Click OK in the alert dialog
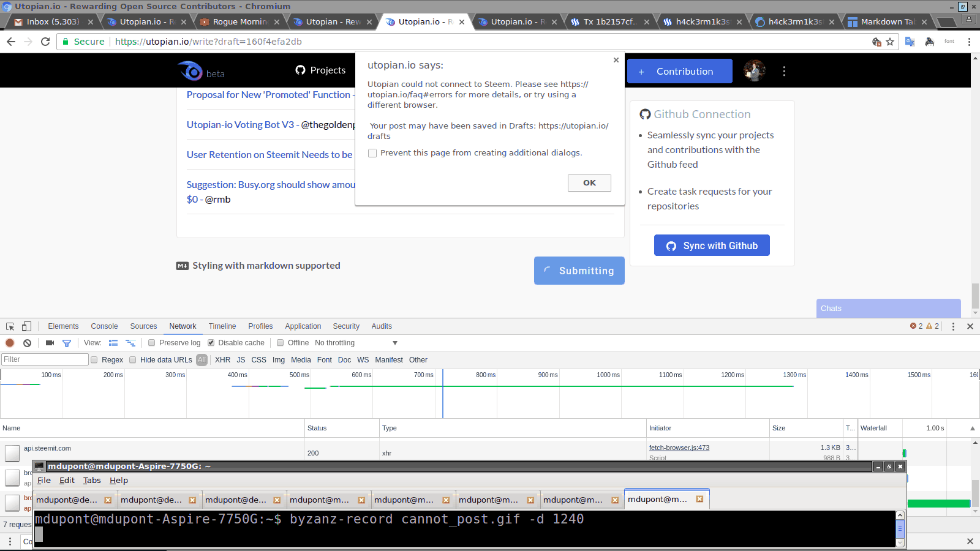Image resolution: width=980 pixels, height=551 pixels. (589, 183)
